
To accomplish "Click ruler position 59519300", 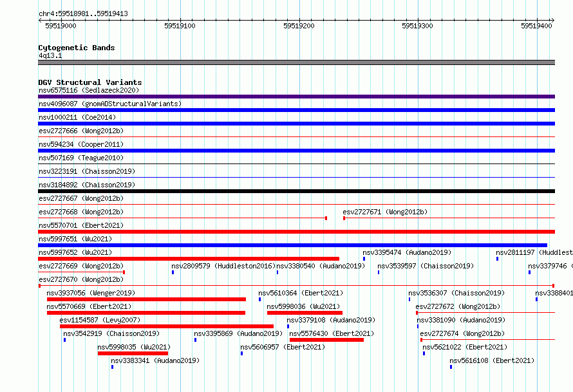I will point(417,26).
